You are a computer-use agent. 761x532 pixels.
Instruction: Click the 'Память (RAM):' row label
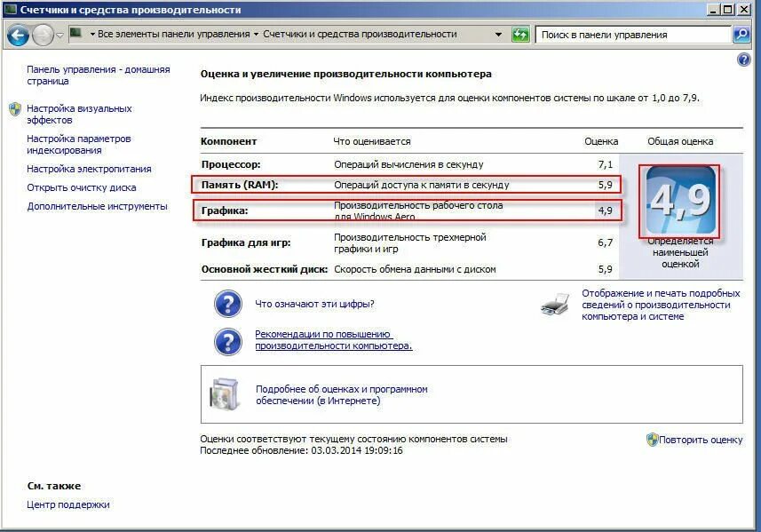(239, 185)
